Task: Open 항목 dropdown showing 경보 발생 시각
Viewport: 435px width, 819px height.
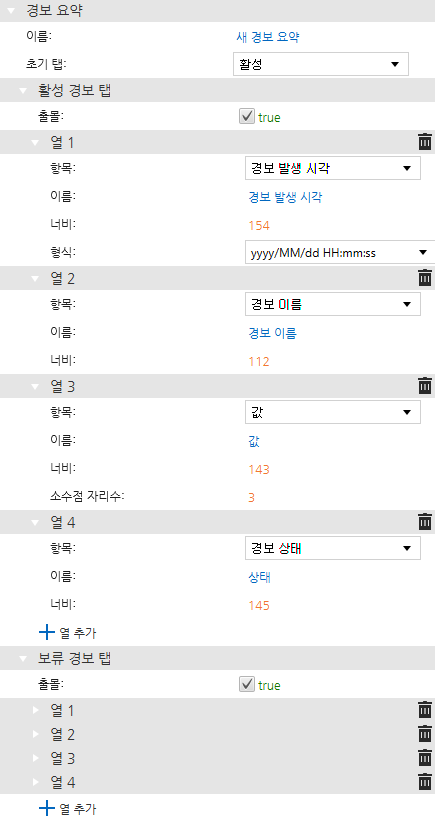Action: [x=333, y=168]
